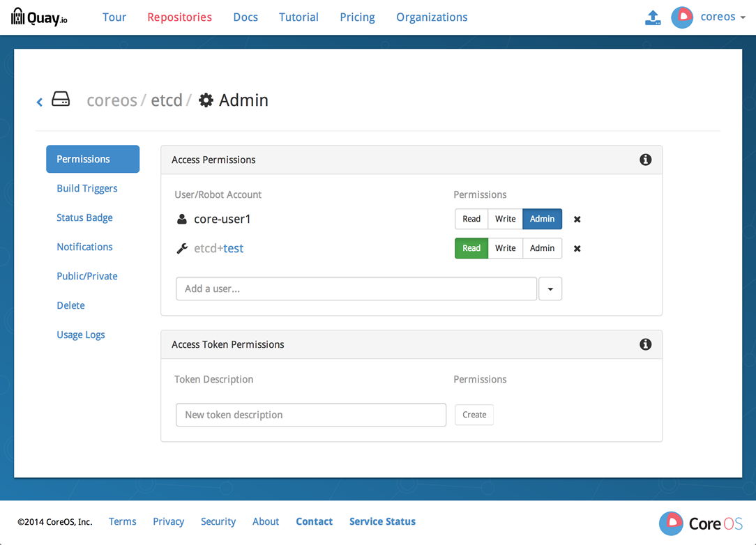
Task: Click the coreos breadcrumb link
Action: tap(112, 100)
